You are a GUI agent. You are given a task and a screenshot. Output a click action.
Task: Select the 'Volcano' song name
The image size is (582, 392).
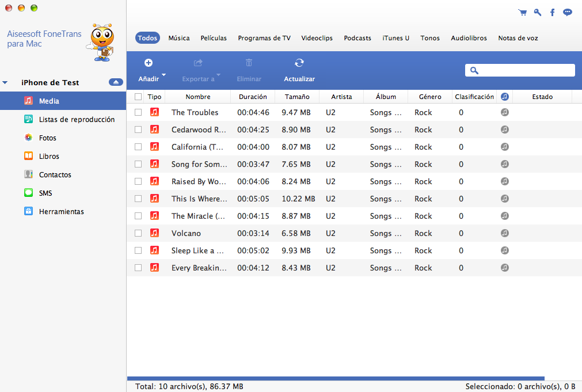click(186, 233)
